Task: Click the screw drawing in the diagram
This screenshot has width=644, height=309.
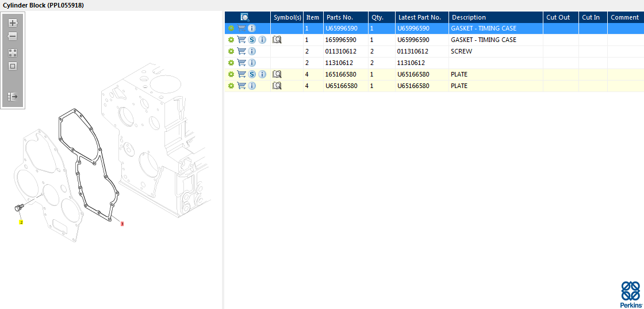Action: (19, 208)
